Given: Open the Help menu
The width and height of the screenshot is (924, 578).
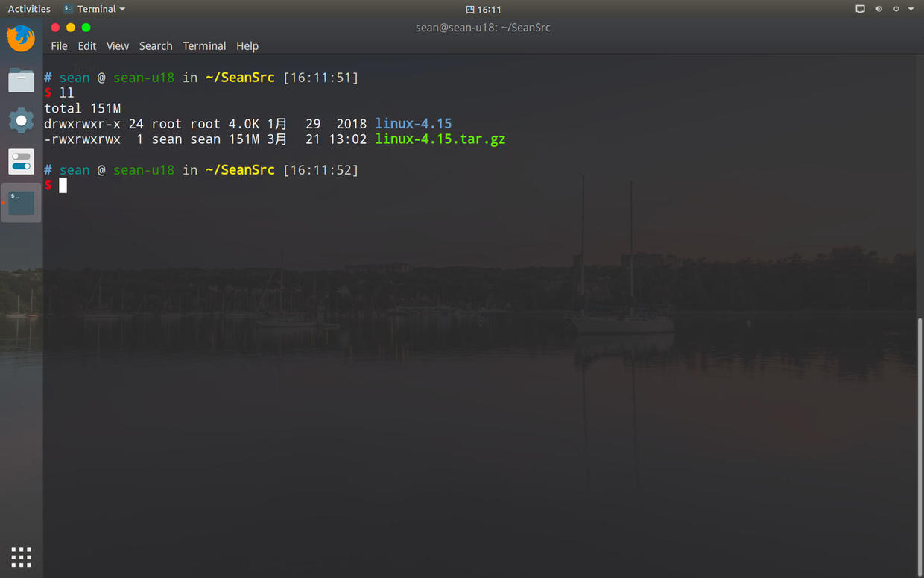Looking at the screenshot, I should tap(247, 45).
